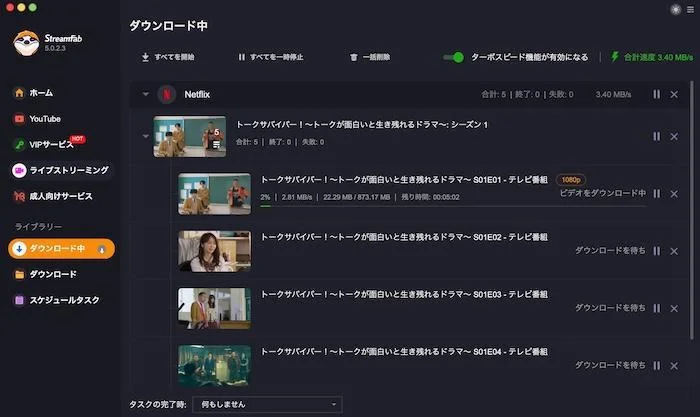
Task: Click the Netflix logo icon
Action: [167, 94]
